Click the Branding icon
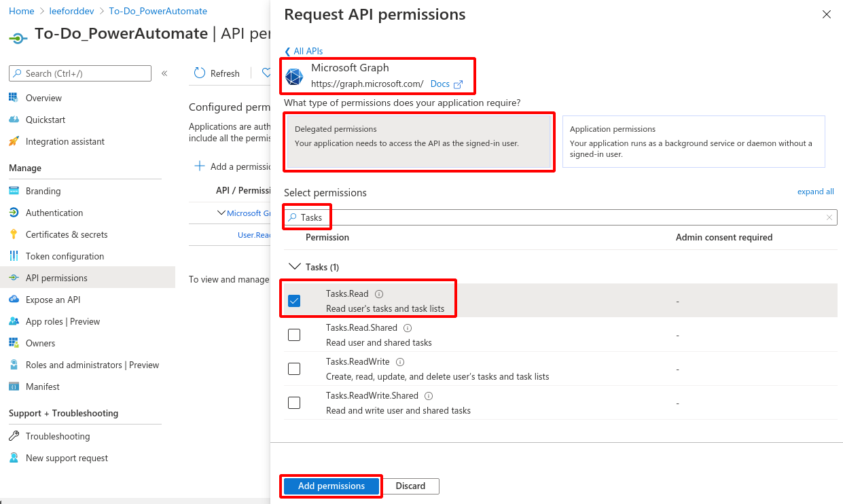The height and width of the screenshot is (504, 843). 14,191
